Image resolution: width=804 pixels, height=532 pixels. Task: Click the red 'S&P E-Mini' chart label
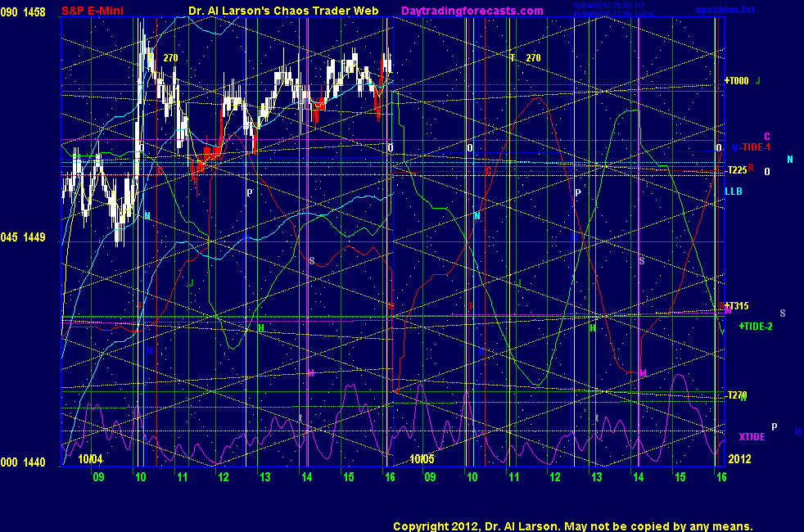(93, 11)
